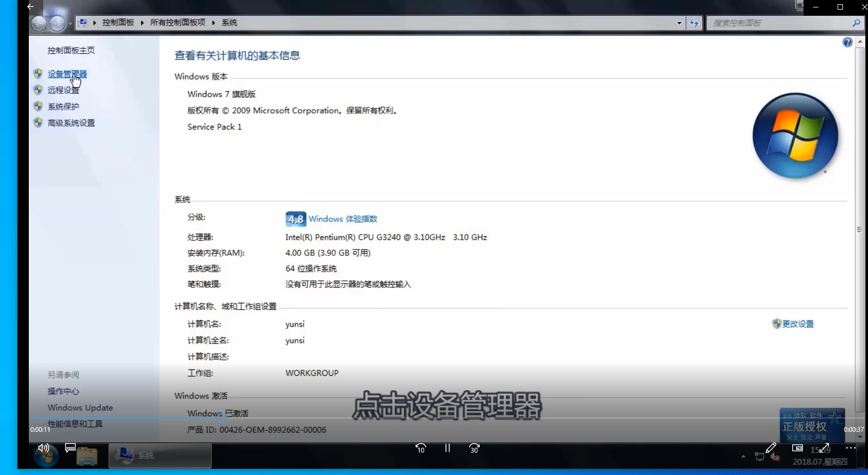Skip back 10 seconds
Screen dimensions: 868x475
click(x=420, y=448)
